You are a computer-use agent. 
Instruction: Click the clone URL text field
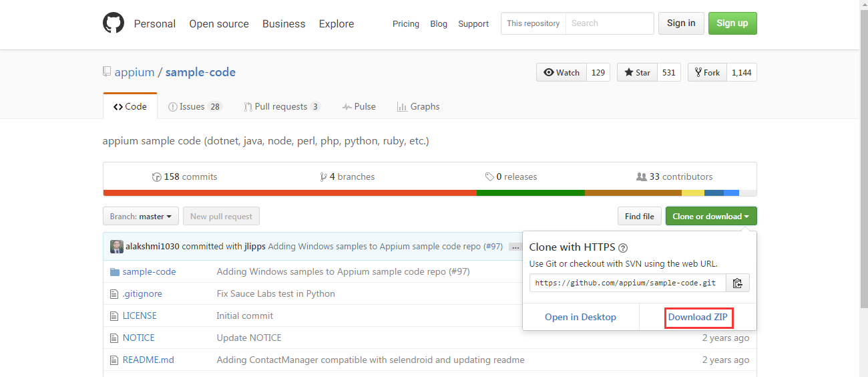628,283
